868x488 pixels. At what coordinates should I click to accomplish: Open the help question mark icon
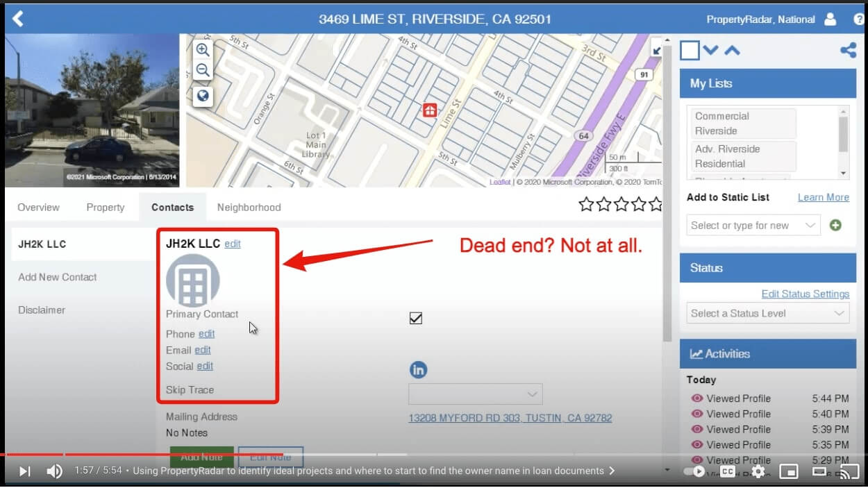coord(859,19)
